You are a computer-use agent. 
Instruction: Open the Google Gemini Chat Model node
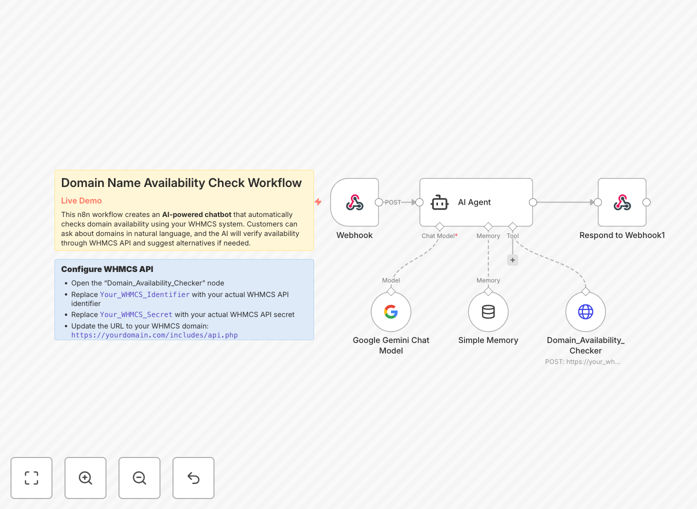click(x=391, y=312)
